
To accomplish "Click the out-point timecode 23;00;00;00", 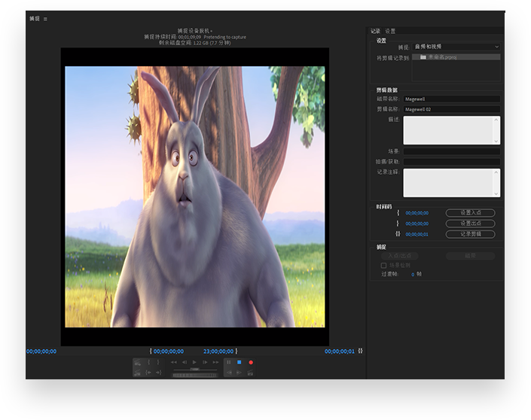I will point(218,352).
